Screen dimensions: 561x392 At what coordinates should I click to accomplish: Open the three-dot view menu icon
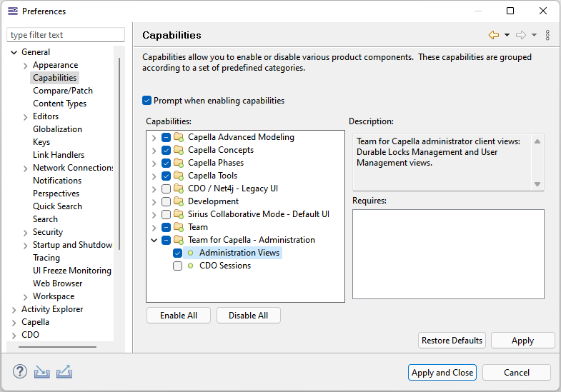(x=547, y=35)
